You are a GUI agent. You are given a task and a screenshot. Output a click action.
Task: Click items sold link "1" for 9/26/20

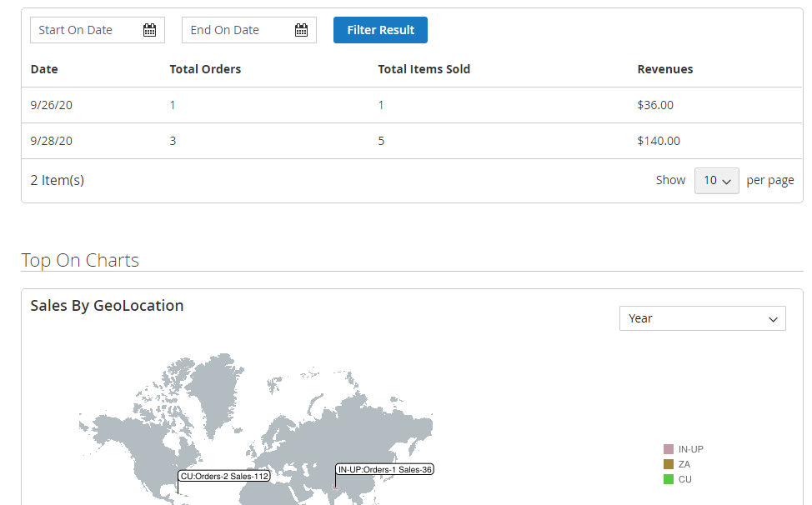pos(381,105)
